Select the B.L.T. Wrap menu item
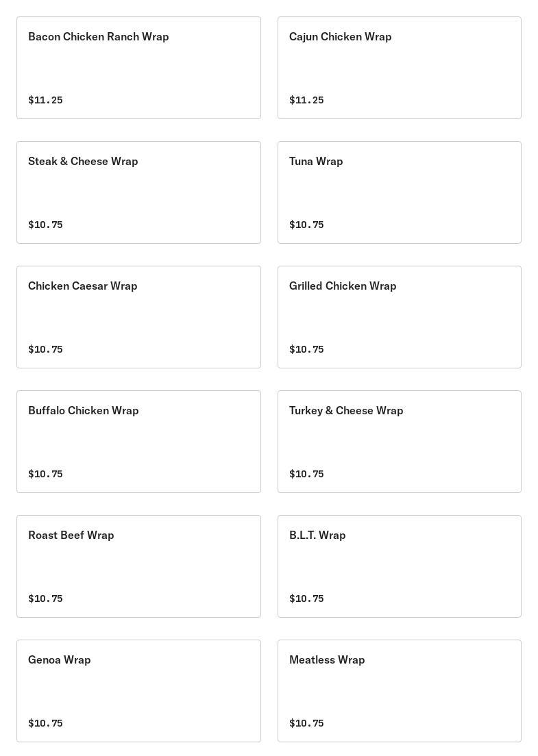This screenshot has height=756, width=538. [x=399, y=566]
